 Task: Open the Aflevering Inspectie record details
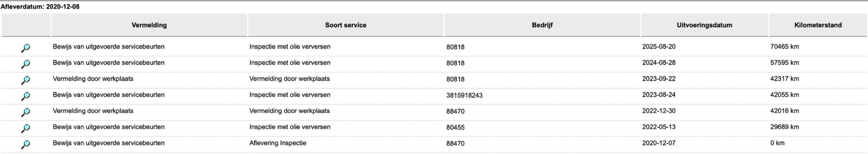pyautogui.click(x=26, y=144)
